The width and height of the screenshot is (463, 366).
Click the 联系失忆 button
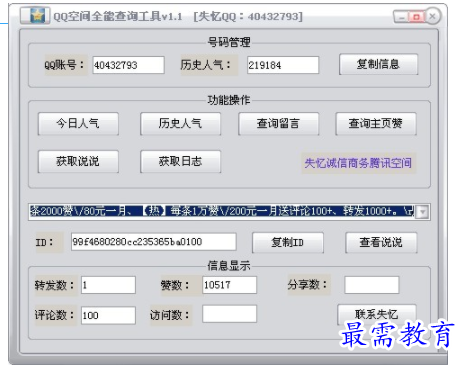[x=377, y=314]
